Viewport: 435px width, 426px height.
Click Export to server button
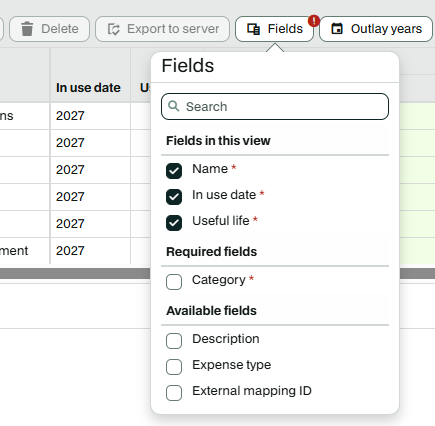click(163, 29)
